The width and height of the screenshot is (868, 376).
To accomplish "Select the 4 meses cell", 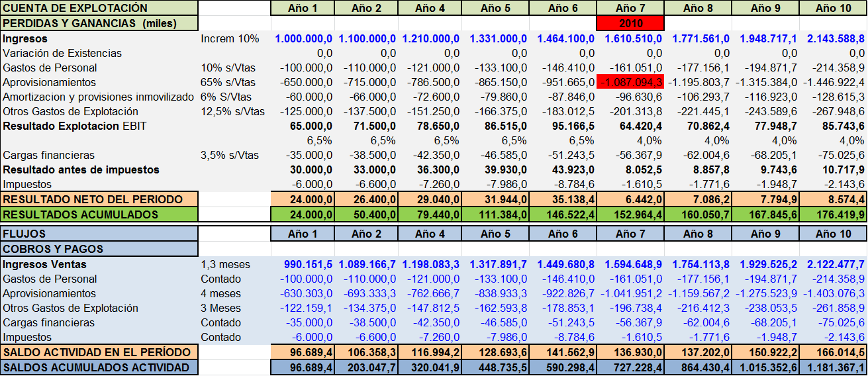I will [221, 293].
